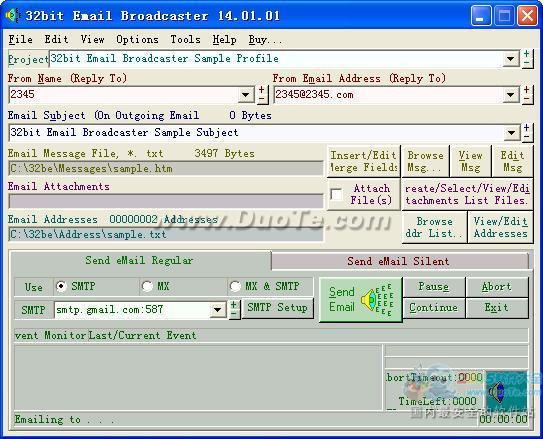Tick the Attach File(s) checkbox
Viewport: 543px width, 439px height.
337,194
